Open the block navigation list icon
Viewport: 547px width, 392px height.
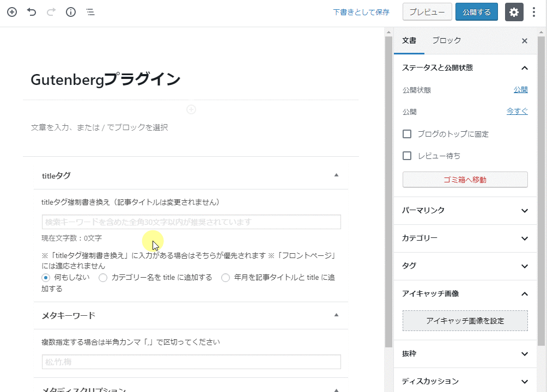click(90, 12)
